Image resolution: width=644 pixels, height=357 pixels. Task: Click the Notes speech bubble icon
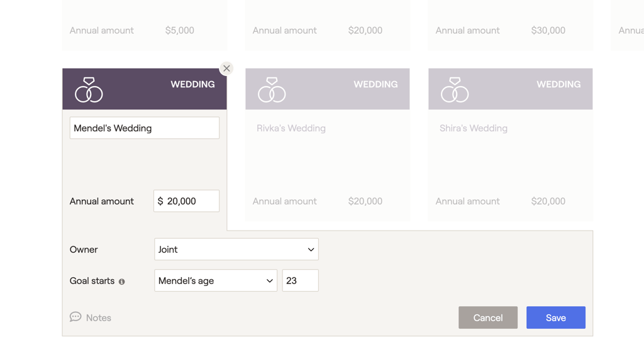(x=75, y=317)
